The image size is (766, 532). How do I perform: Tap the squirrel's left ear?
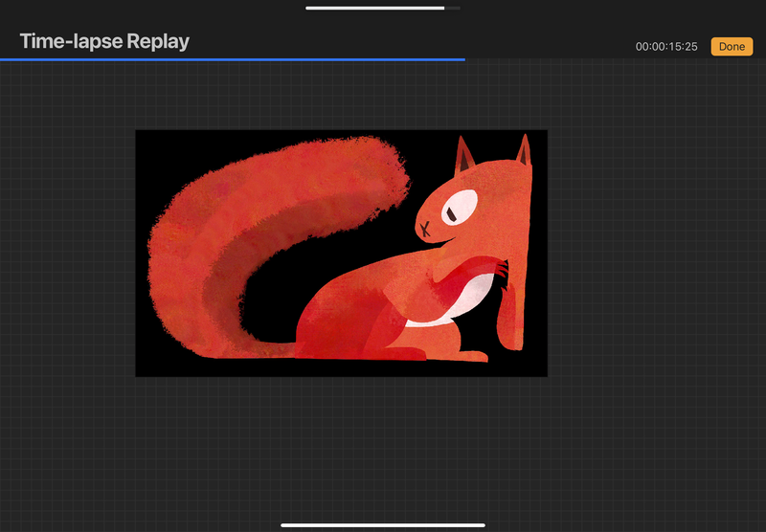[465, 156]
